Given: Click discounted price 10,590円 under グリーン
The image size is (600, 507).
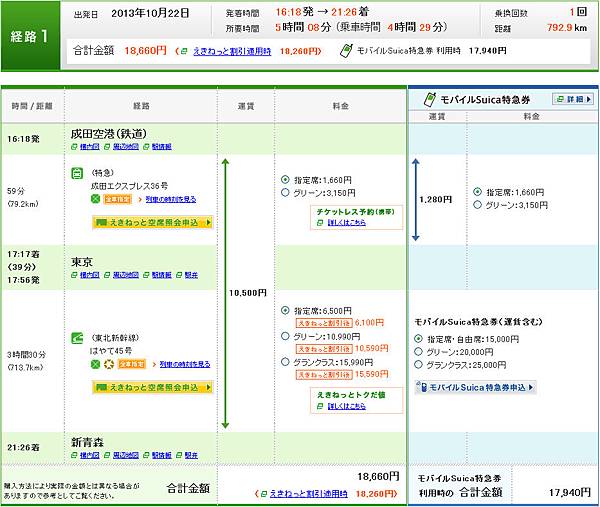Looking at the screenshot, I should click(x=372, y=349).
